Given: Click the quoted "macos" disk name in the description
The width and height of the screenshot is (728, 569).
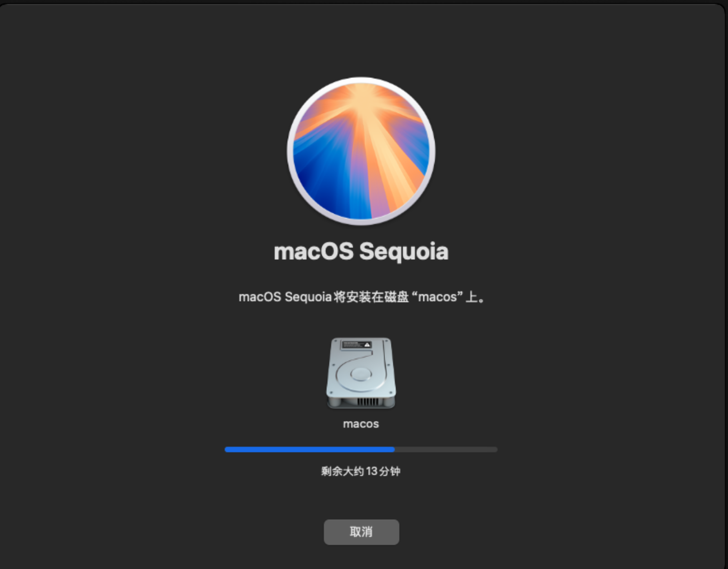Looking at the screenshot, I should [438, 297].
